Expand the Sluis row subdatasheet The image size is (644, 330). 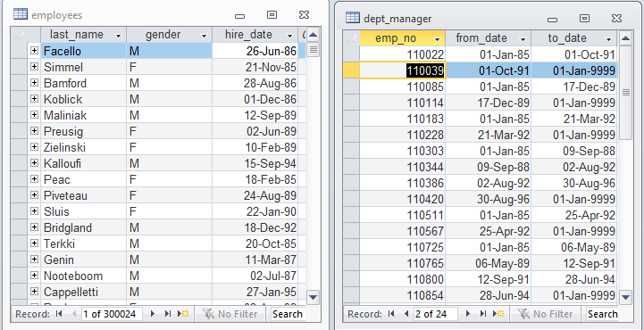point(34,211)
